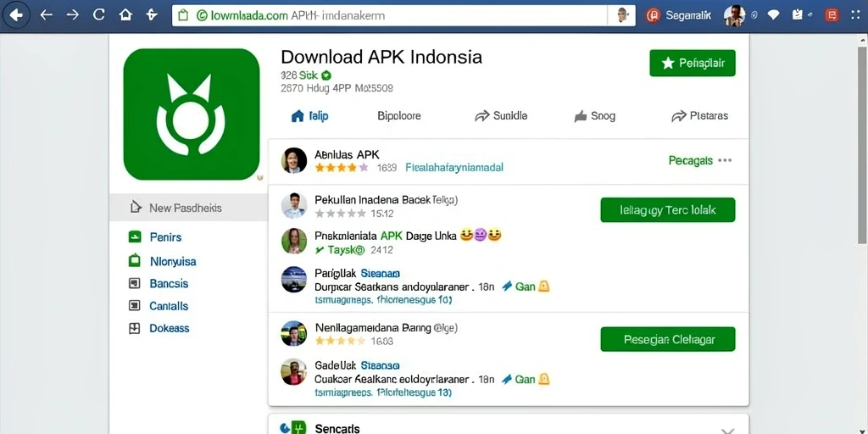Reload the page with refresh icon
Image resolution: width=868 pixels, height=434 pixels.
99,15
